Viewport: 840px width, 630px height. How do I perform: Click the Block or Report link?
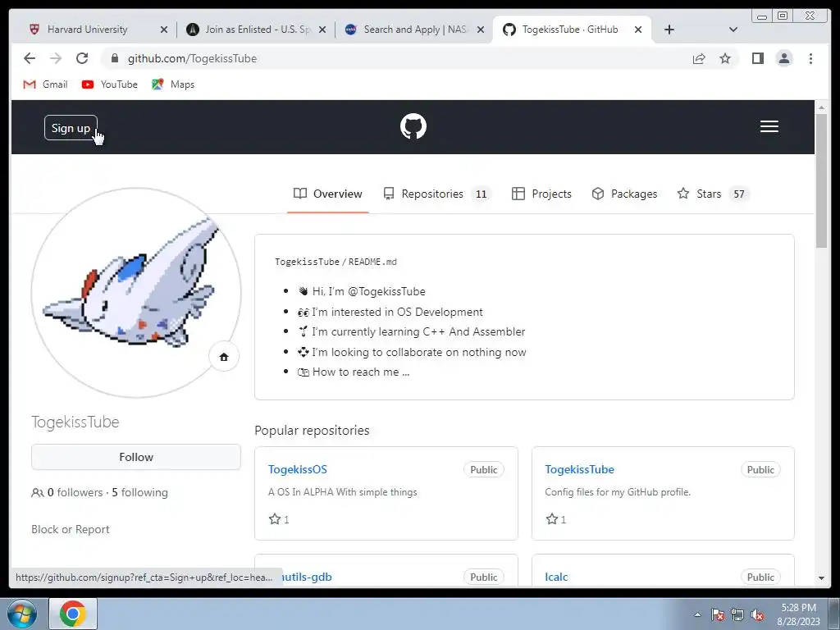tap(71, 529)
